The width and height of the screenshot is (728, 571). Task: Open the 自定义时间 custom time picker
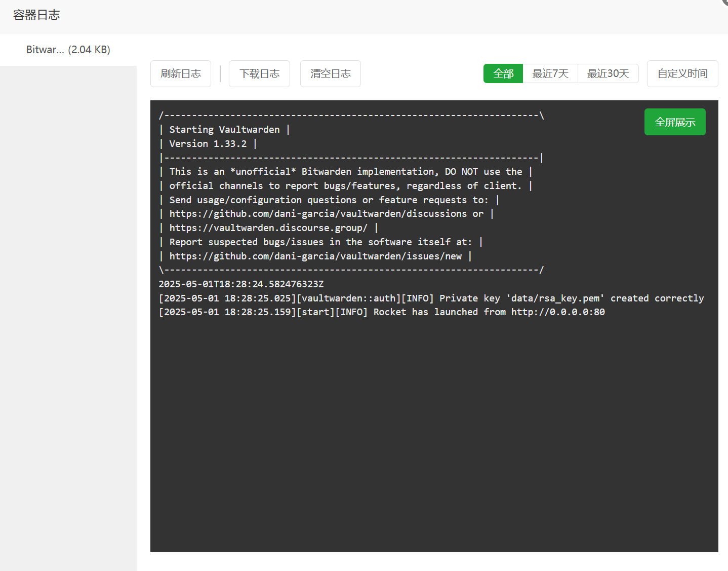point(682,73)
